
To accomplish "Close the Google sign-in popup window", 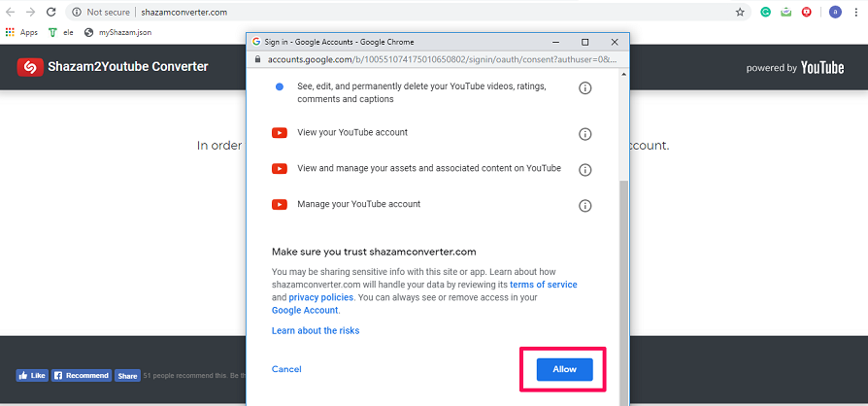I will 615,42.
